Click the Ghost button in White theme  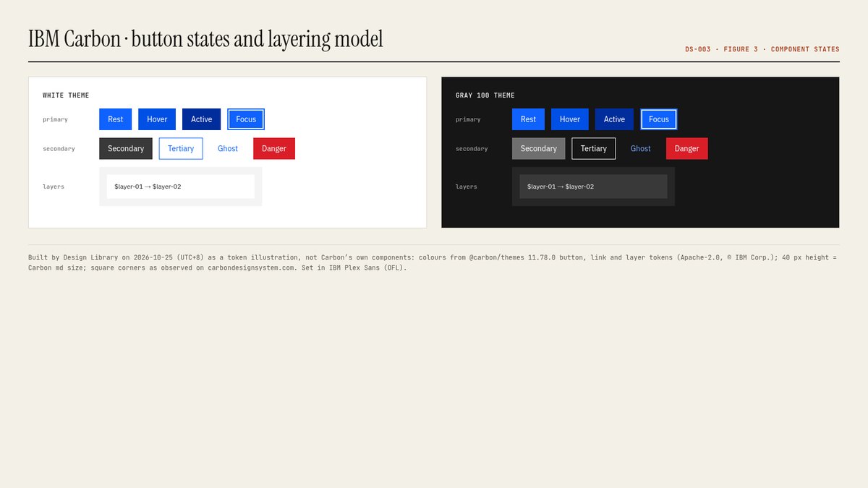[x=228, y=149]
